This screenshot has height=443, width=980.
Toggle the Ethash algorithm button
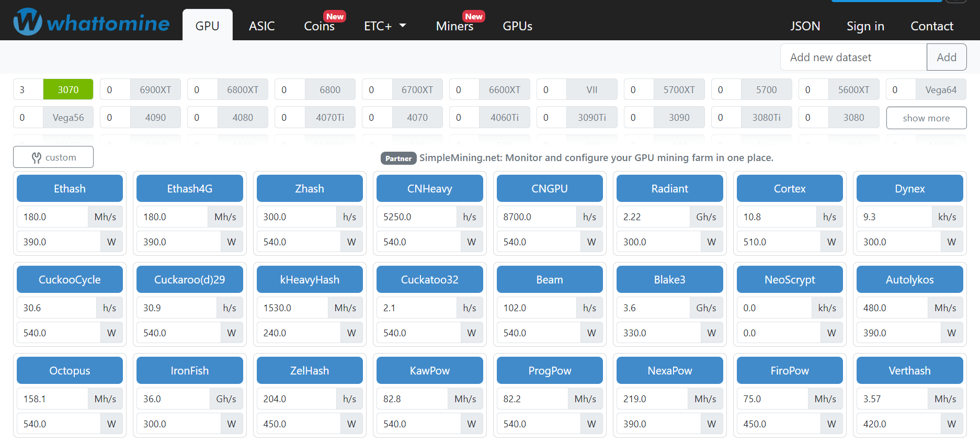pos(70,189)
